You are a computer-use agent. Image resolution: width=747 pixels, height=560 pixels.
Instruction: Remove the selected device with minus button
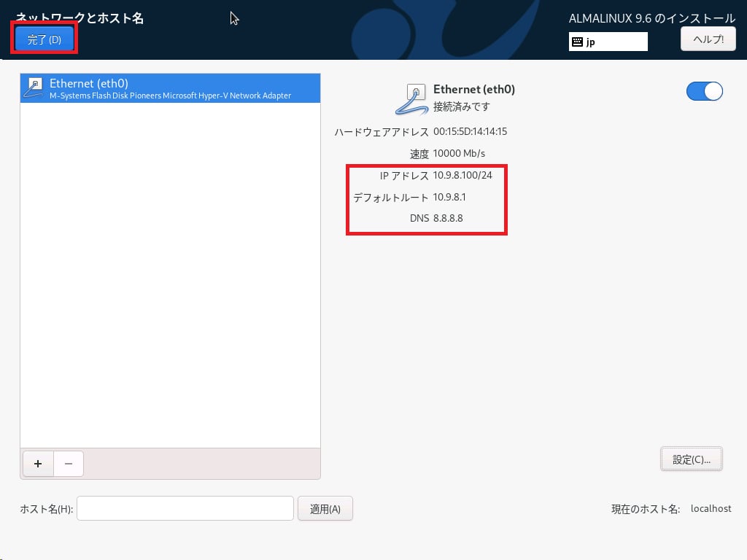69,464
